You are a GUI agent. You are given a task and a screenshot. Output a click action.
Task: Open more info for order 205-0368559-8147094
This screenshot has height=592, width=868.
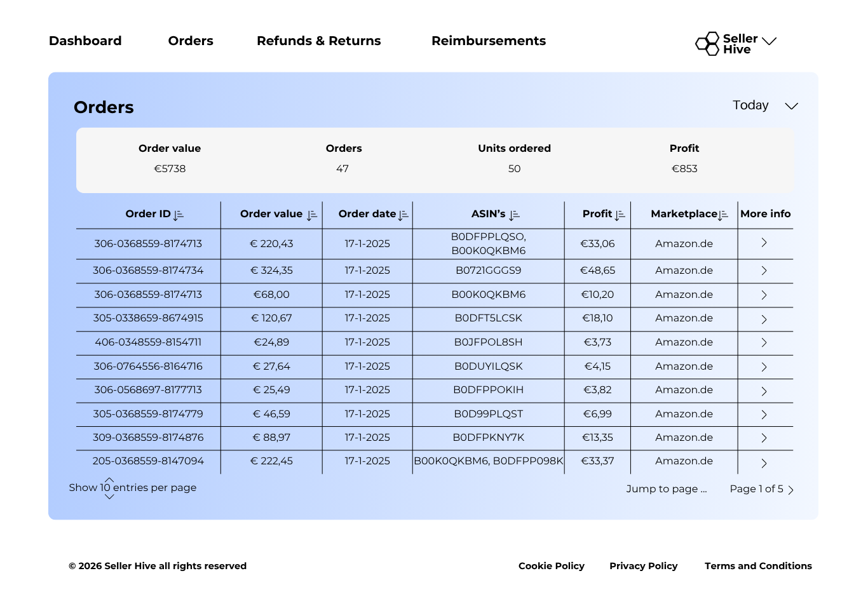pyautogui.click(x=764, y=464)
